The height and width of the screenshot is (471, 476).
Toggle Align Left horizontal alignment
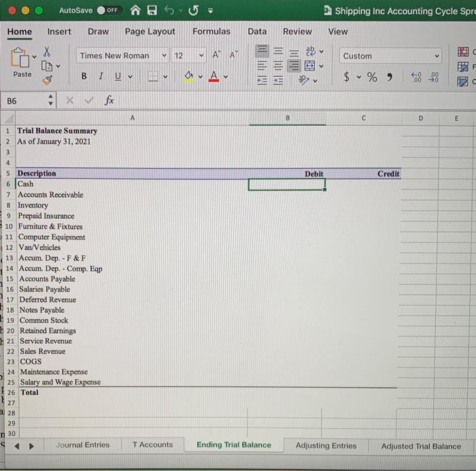(262, 65)
